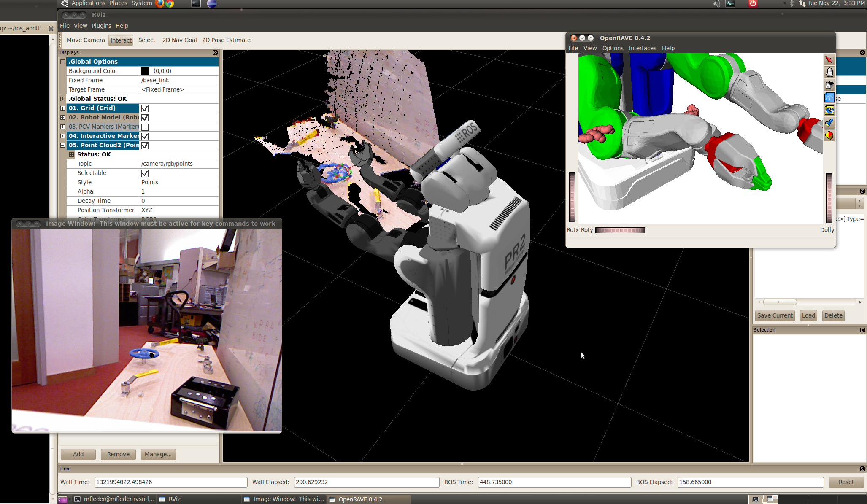Click the Ubuntu logo on Applications menu
Viewport: 867px width, 504px height.
click(x=65, y=3)
